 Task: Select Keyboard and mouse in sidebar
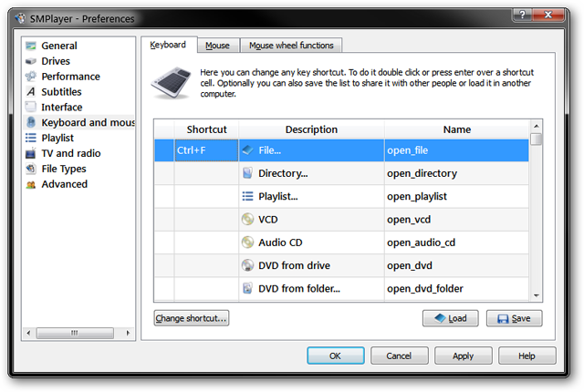pos(78,122)
